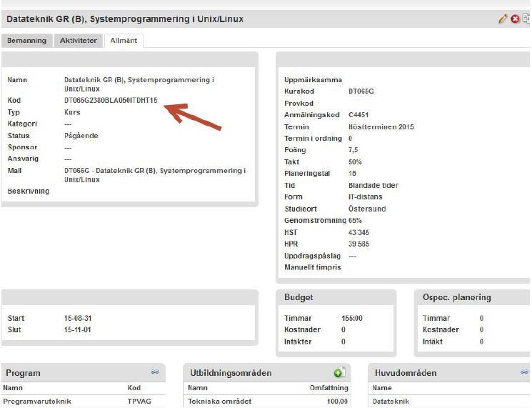Click the Start date 15-08-31

(78, 319)
